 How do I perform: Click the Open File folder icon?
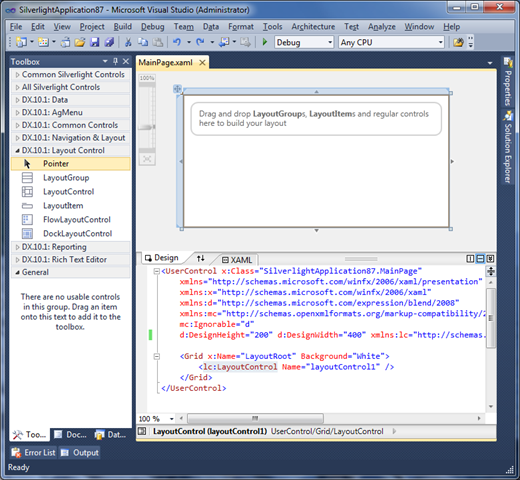coord(80,42)
